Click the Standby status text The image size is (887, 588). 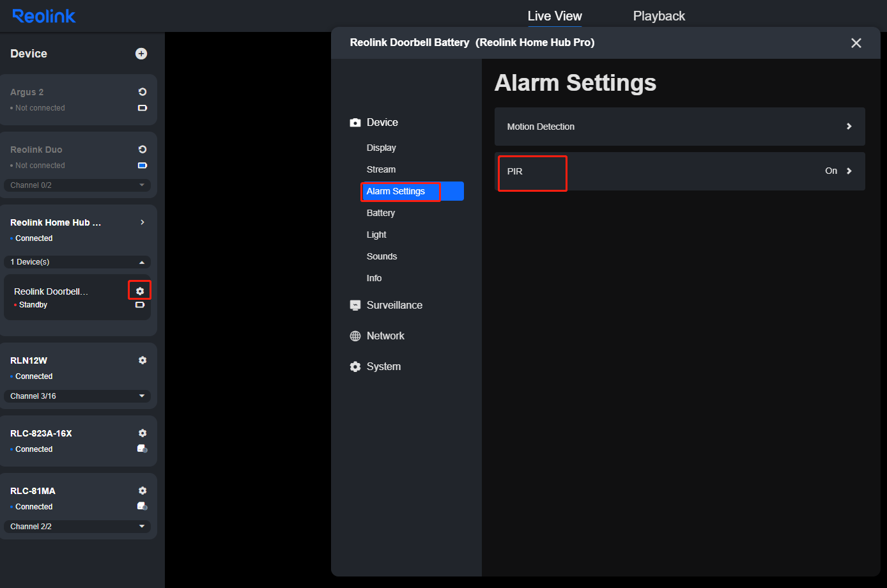(33, 305)
